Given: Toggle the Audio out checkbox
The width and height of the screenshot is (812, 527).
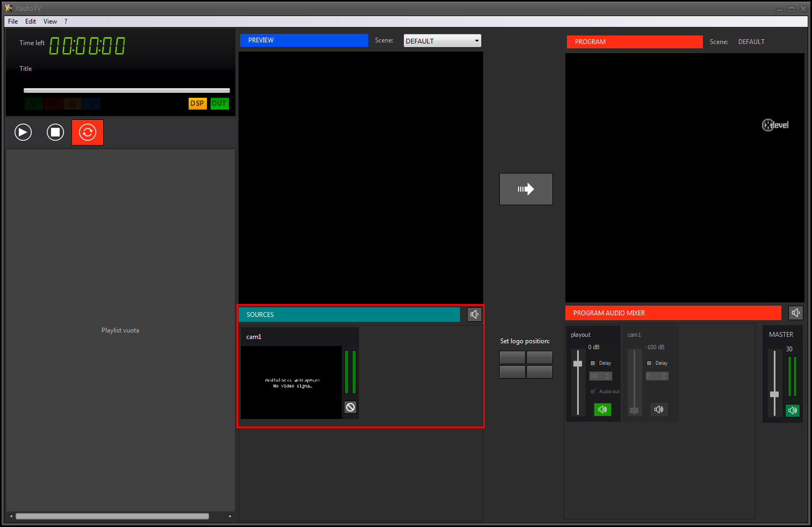Looking at the screenshot, I should (x=593, y=391).
